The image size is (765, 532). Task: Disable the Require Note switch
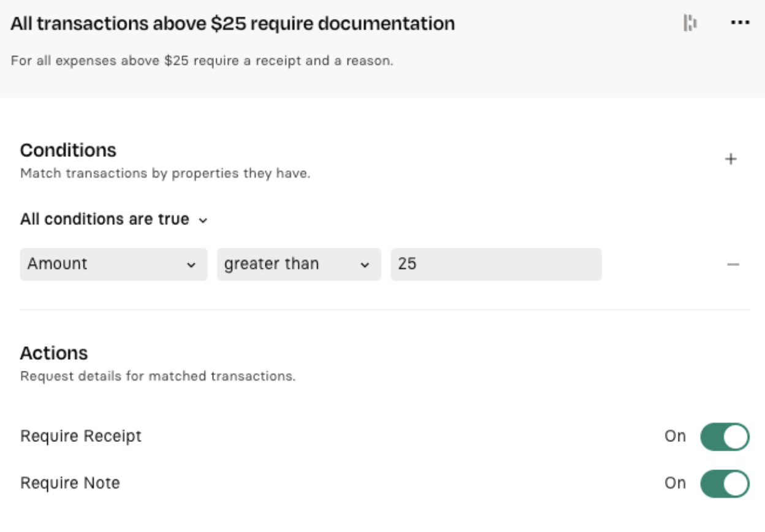(x=725, y=484)
